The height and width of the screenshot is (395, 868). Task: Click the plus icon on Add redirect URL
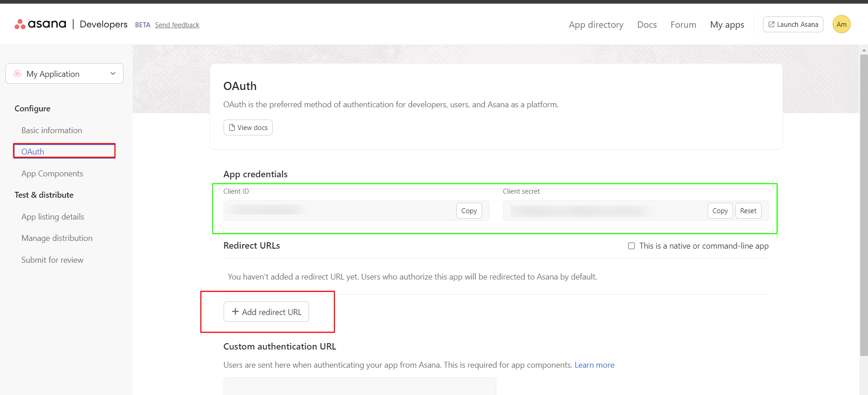(235, 312)
